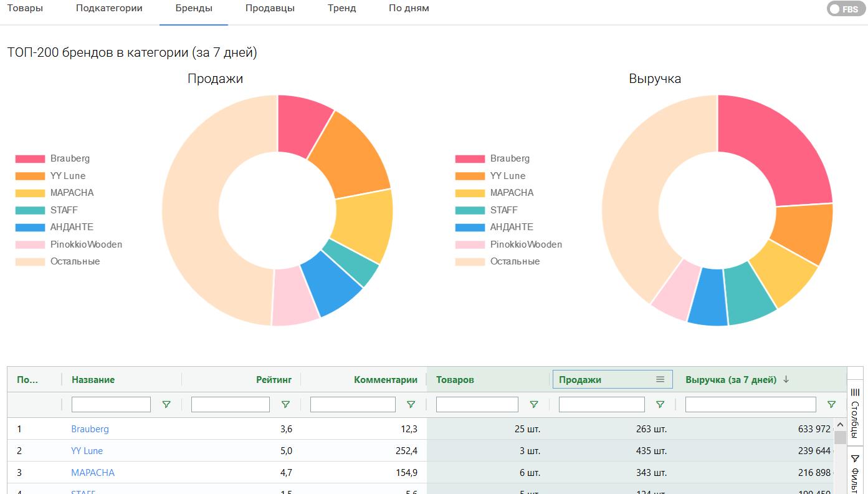The image size is (868, 494).
Task: Open the Продажи column menu icon
Action: [660, 379]
